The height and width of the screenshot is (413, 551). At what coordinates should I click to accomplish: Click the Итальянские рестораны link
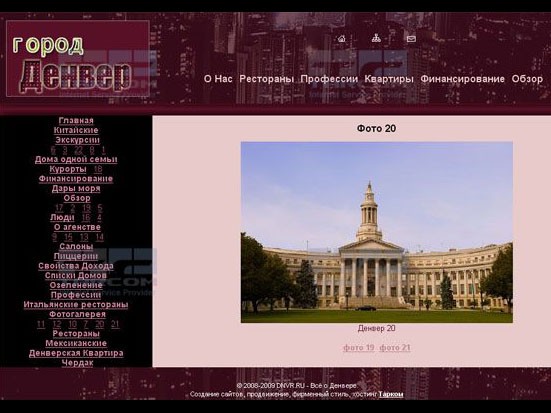click(x=76, y=305)
